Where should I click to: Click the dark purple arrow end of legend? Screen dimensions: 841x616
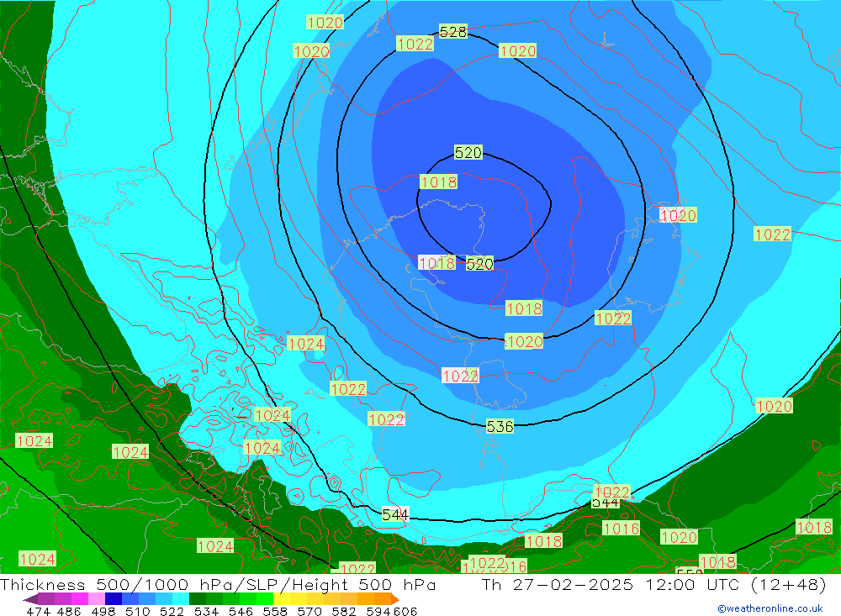click(31, 599)
